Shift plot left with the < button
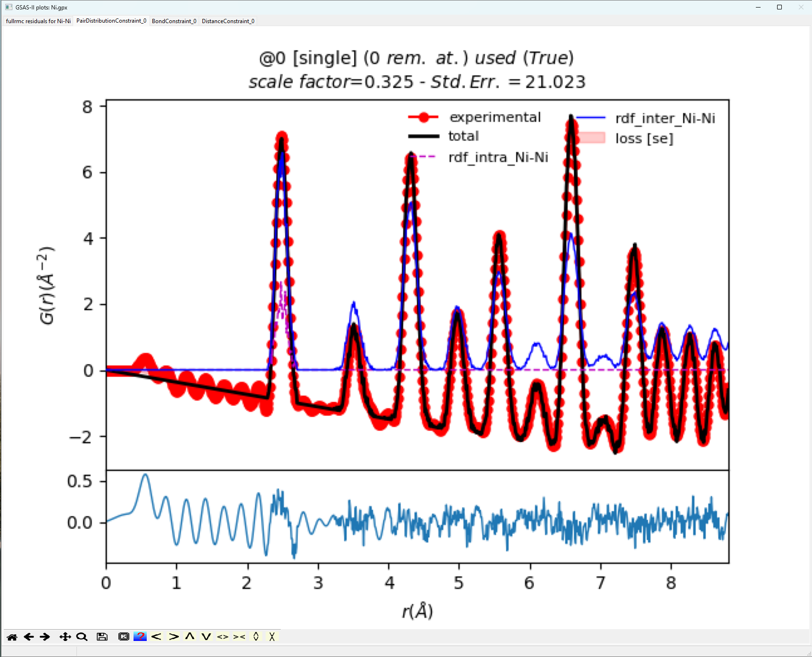Image resolution: width=812 pixels, height=657 pixels. point(157,636)
